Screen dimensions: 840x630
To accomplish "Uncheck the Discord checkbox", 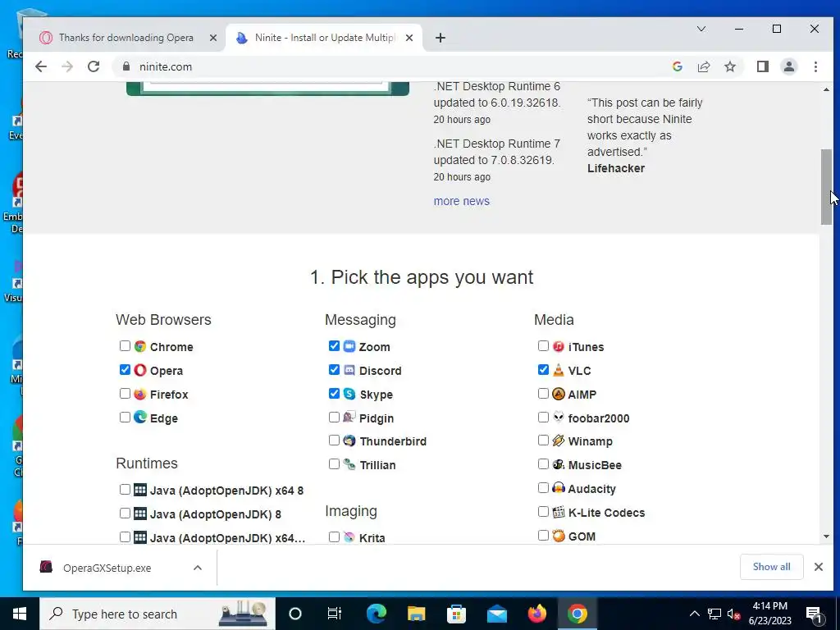I will [x=335, y=370].
